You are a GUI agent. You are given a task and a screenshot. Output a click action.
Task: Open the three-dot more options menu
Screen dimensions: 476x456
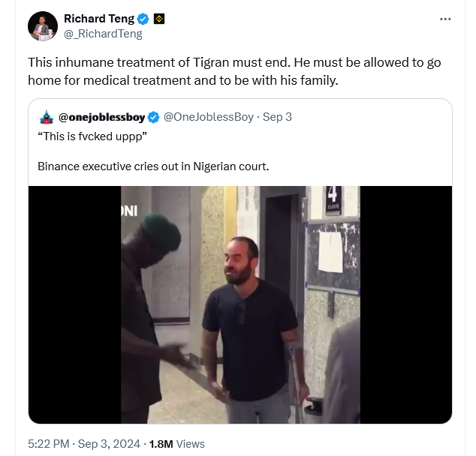click(445, 19)
